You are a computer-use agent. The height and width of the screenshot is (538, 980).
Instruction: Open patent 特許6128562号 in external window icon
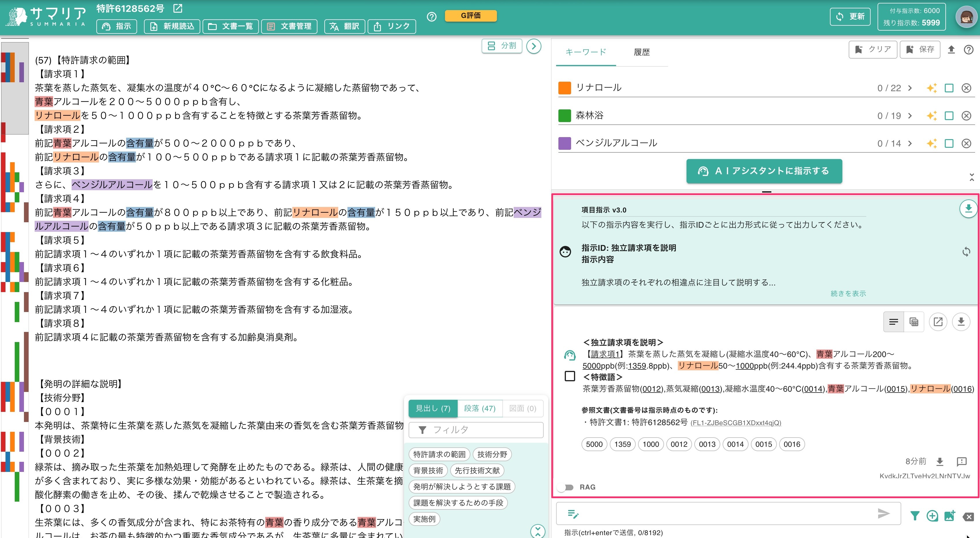178,8
